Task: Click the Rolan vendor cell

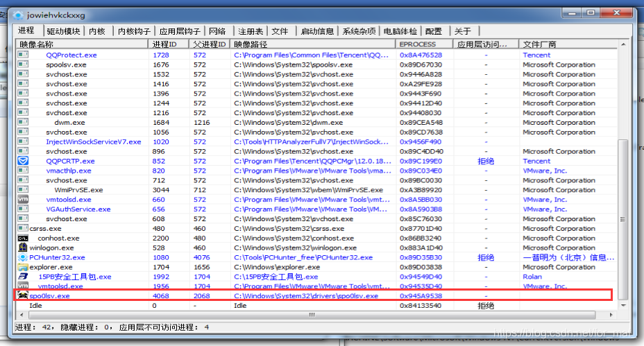Action: (532, 277)
